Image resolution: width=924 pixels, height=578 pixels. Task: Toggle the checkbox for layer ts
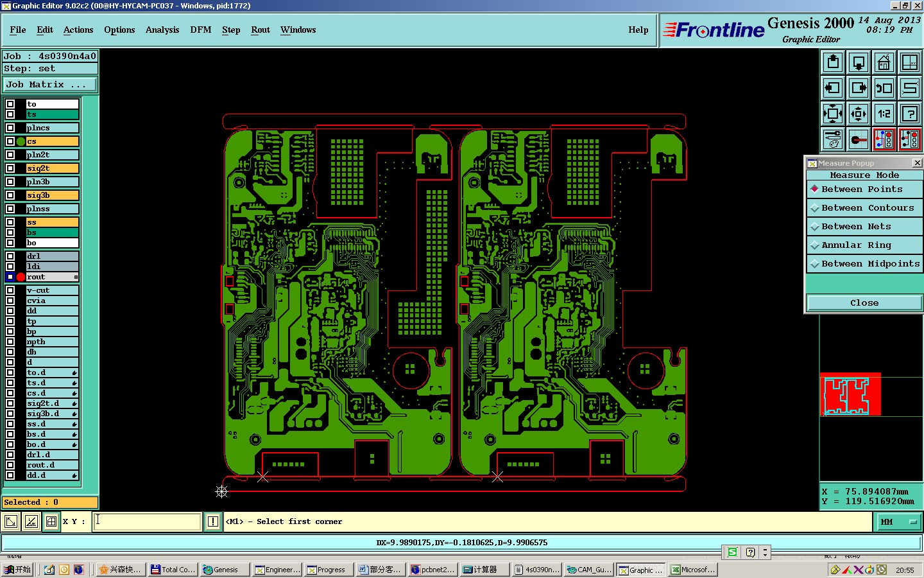click(10, 114)
